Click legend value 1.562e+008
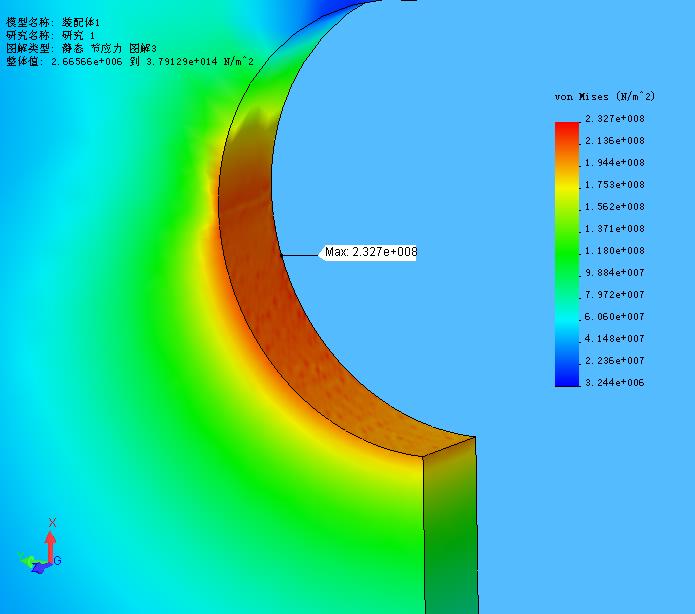The width and height of the screenshot is (695, 614). point(614,207)
